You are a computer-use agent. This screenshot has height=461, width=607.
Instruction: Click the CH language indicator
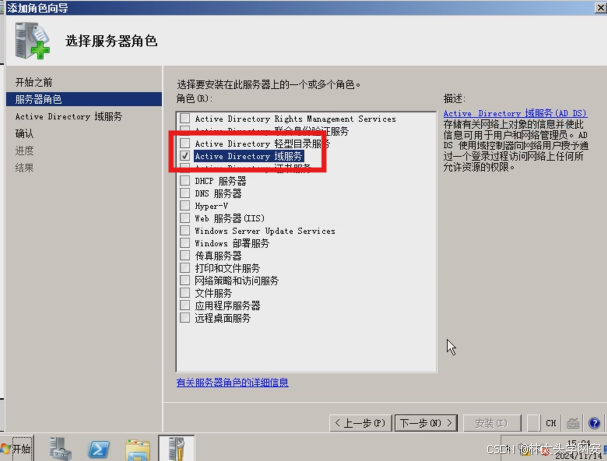point(550,423)
